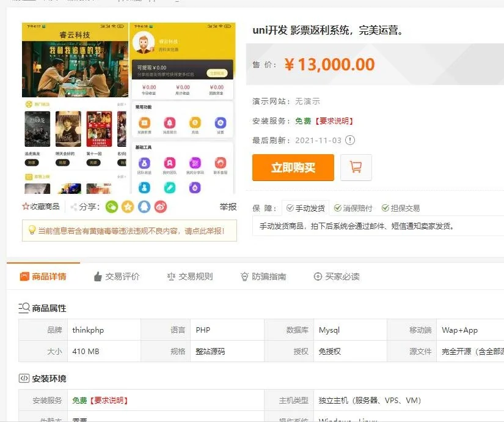Open the 交易规则 tab
Viewport: 504px width, 422px height.
pyautogui.click(x=189, y=276)
